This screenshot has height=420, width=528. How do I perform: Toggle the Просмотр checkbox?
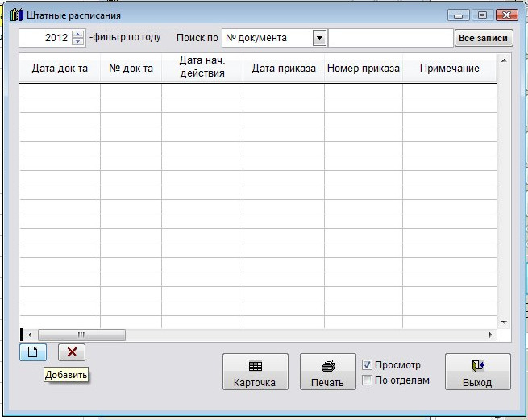(367, 364)
